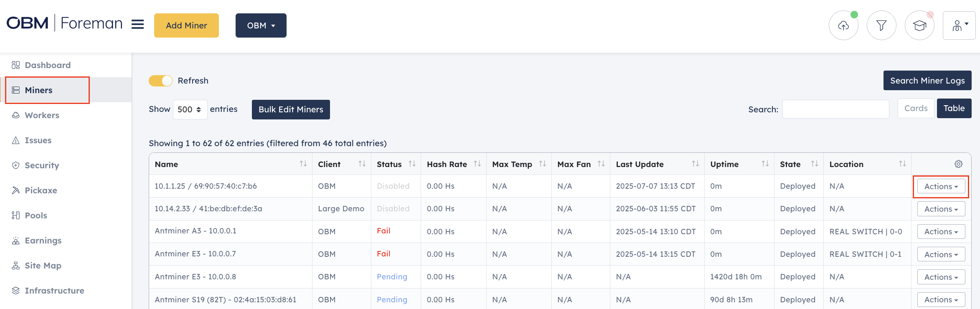Click last update 2025-07-07 13:13 CDT
980x309 pixels.
[x=655, y=186]
